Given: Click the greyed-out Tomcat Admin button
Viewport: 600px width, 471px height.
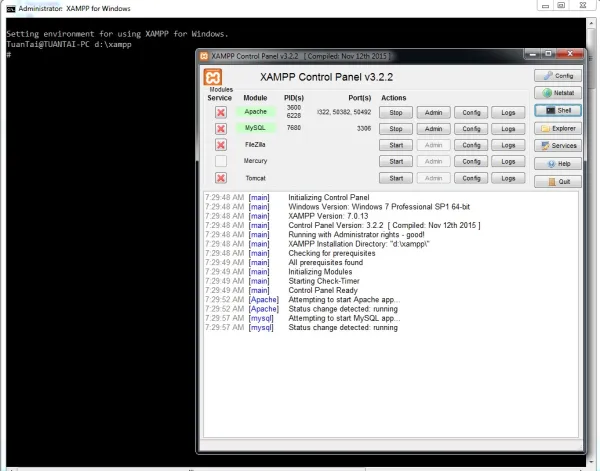Looking at the screenshot, I should 433,178.
